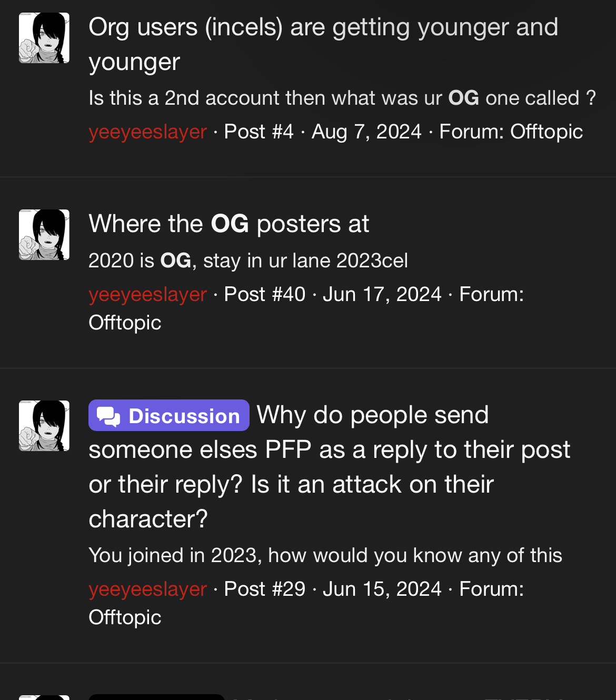Open thread 'Org users (incels) are getting younger'
Image resolution: width=616 pixels, height=700 pixels.
point(323,44)
